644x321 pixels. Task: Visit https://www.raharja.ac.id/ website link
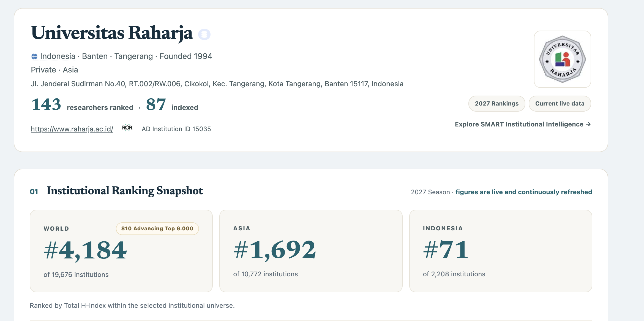72,129
